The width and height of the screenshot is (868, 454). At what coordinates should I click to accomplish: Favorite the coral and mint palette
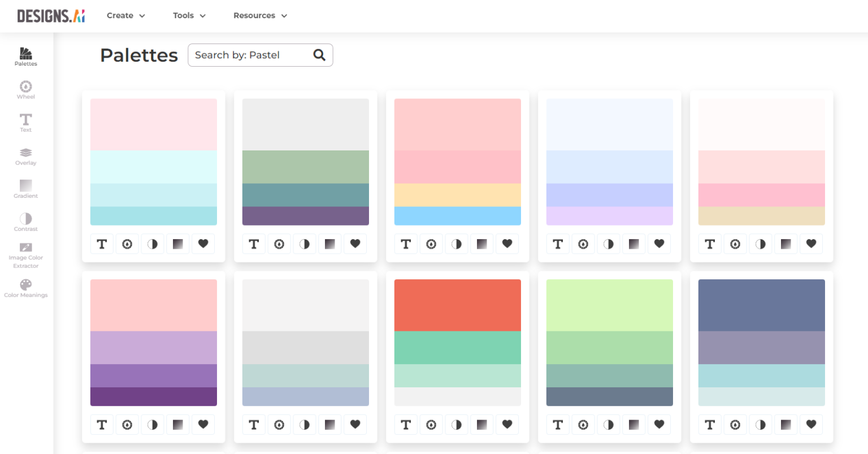point(507,425)
